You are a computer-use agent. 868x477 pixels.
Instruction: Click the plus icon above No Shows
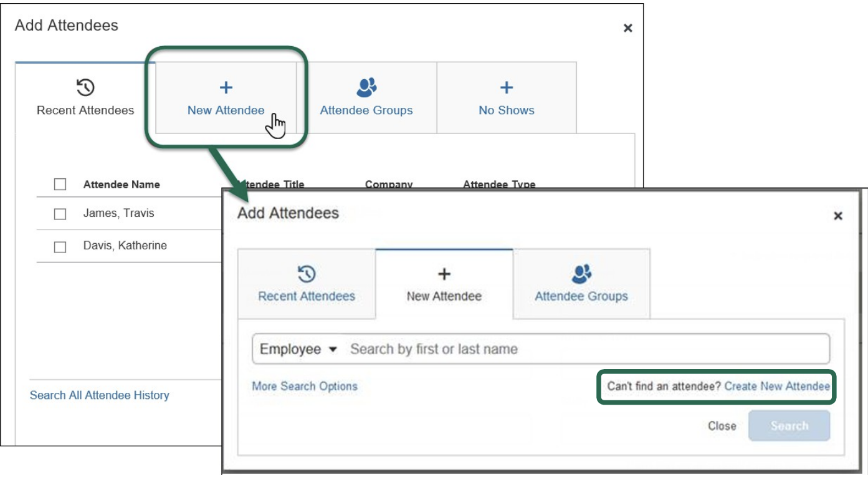[507, 88]
